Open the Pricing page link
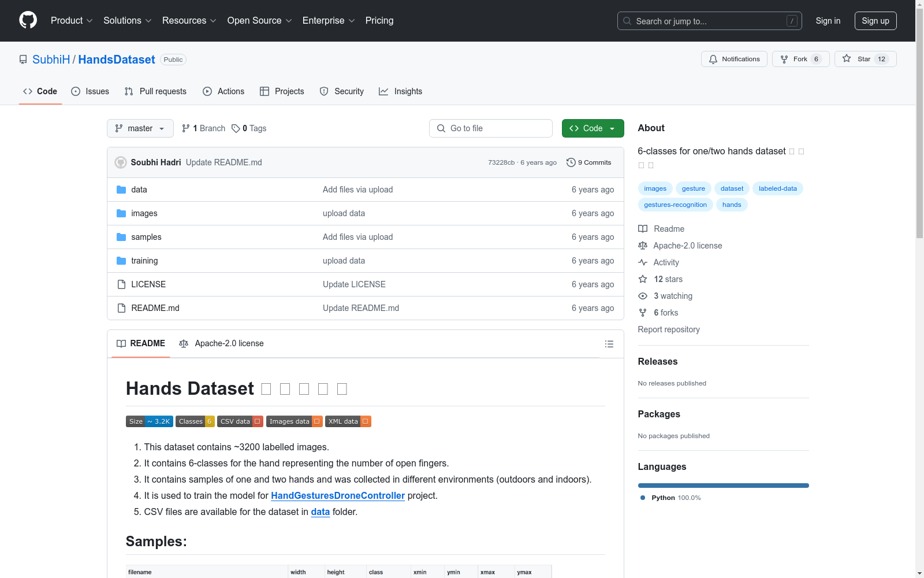Image resolution: width=924 pixels, height=578 pixels. click(379, 20)
